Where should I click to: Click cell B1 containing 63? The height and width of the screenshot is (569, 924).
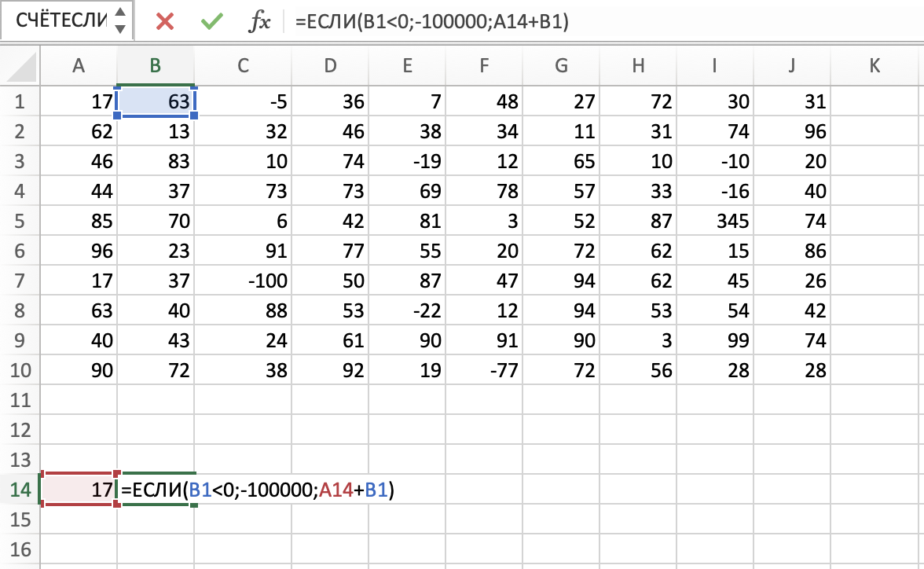[156, 101]
